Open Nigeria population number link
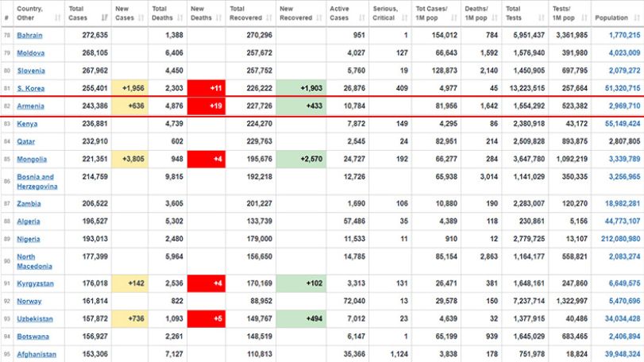Image resolution: width=644 pixels, height=362 pixels. [x=621, y=239]
